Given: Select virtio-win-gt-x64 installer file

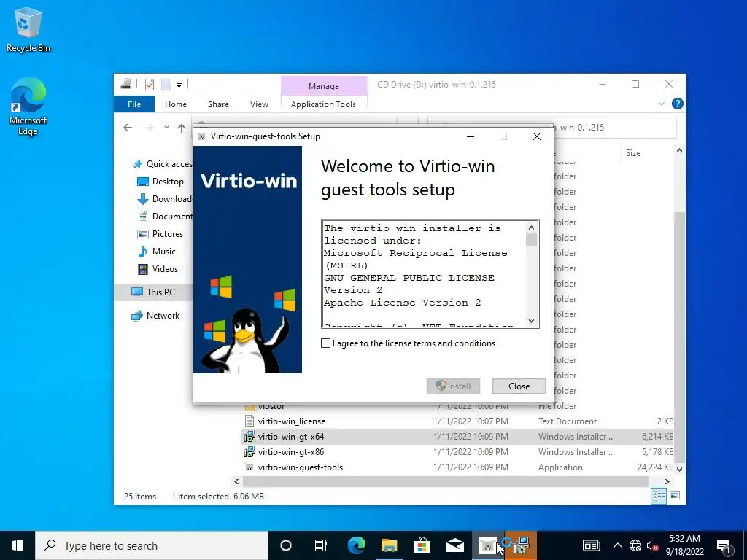Looking at the screenshot, I should (x=290, y=437).
